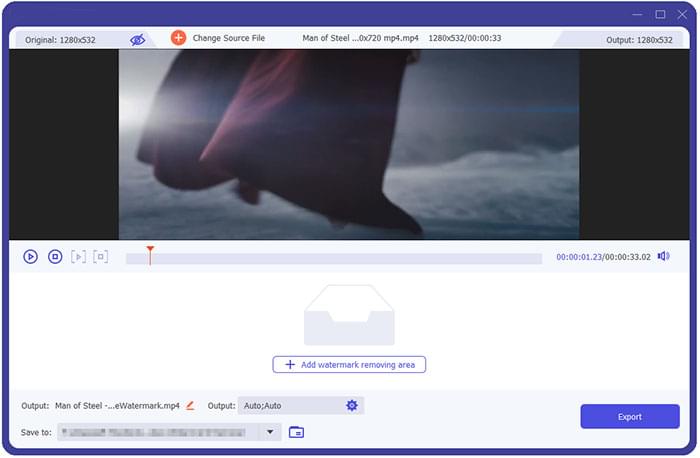Browse for output folder icon
This screenshot has width=700, height=458.
pos(296,432)
